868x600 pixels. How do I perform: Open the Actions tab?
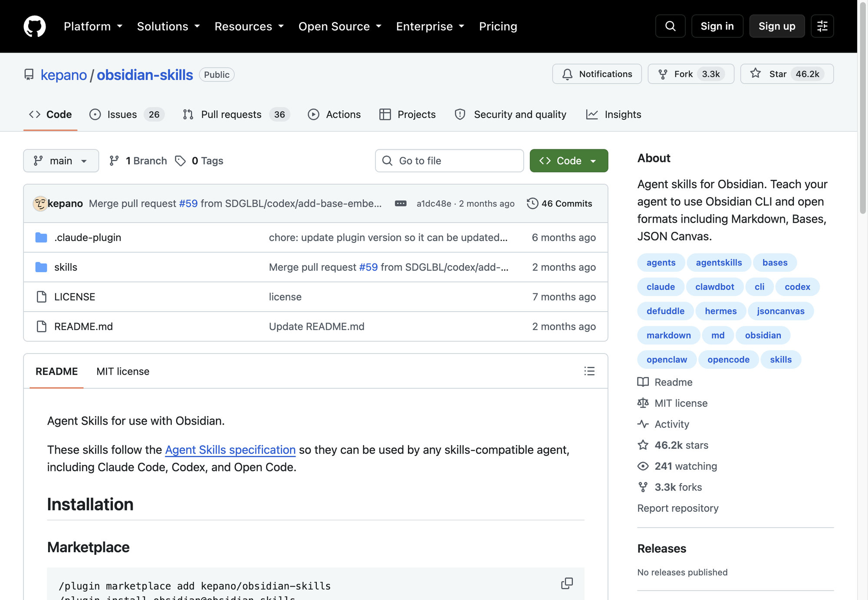pos(334,115)
